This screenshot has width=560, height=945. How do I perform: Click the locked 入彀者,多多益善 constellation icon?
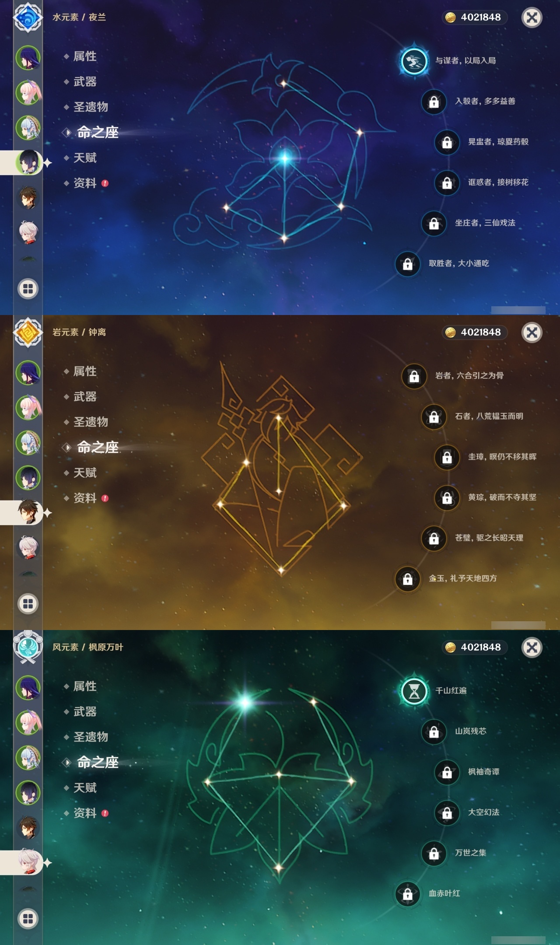[434, 101]
